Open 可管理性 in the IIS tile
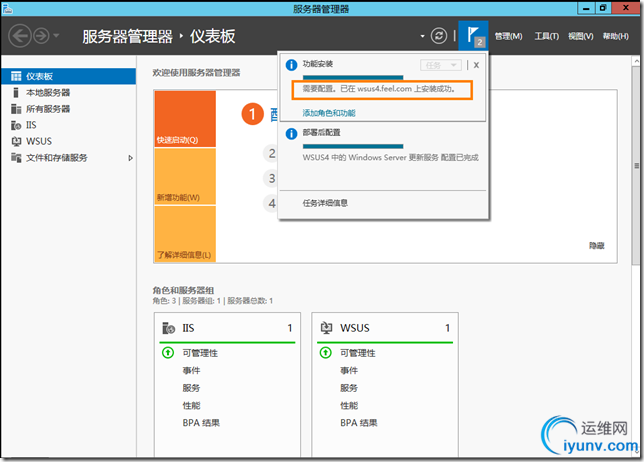Image resolution: width=644 pixels, height=462 pixels. click(x=200, y=353)
